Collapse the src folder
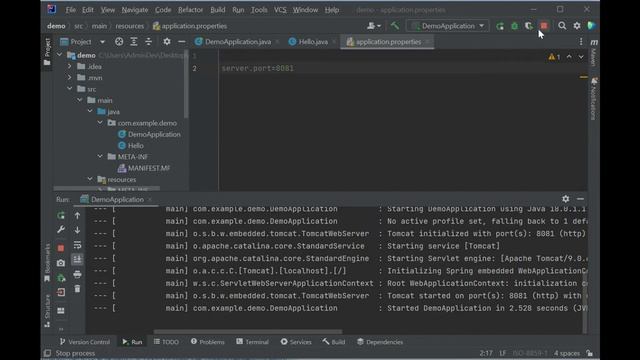 tap(70, 89)
